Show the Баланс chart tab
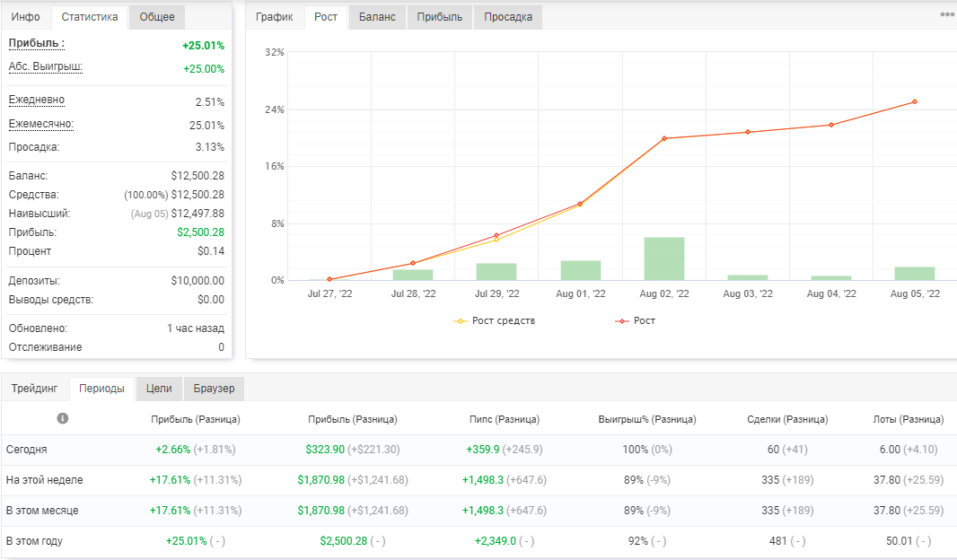This screenshot has height=560, width=957. pos(377,17)
